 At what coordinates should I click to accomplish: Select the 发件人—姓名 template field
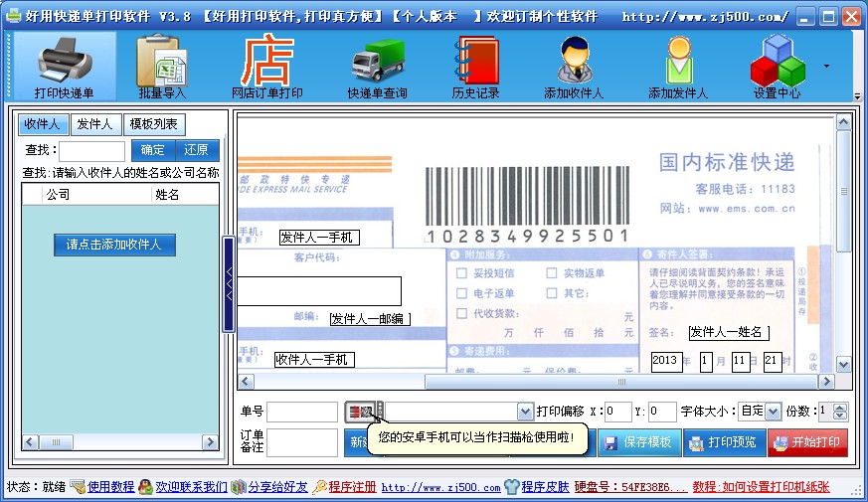(729, 332)
